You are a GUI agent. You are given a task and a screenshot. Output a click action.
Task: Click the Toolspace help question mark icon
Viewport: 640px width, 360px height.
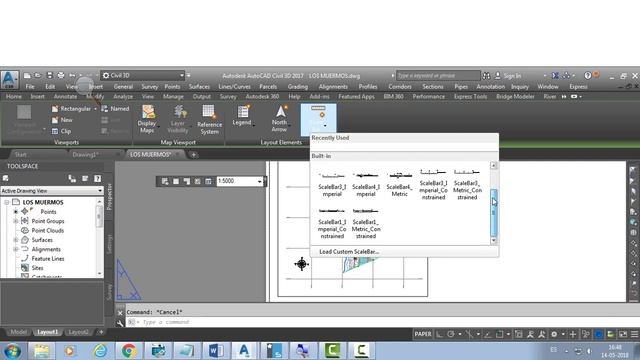pyautogui.click(x=98, y=178)
